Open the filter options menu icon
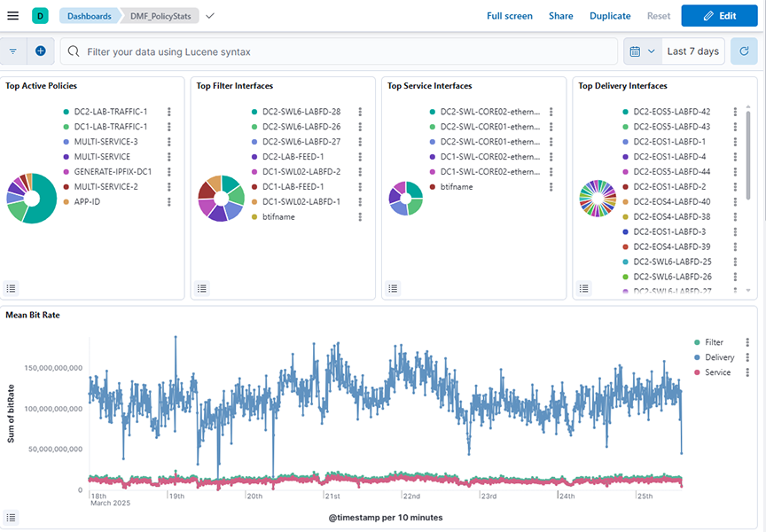 point(13,51)
